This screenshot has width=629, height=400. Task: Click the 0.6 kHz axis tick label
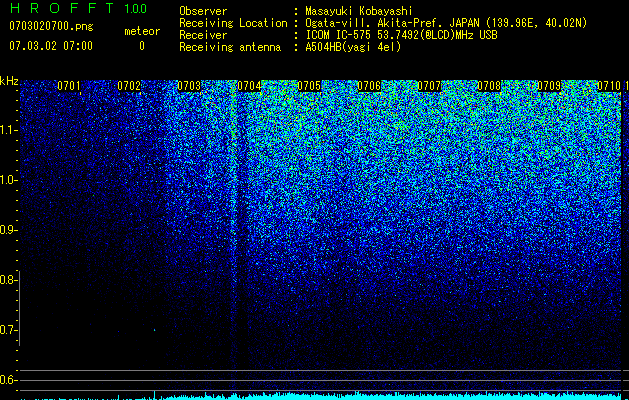[x=8, y=380]
